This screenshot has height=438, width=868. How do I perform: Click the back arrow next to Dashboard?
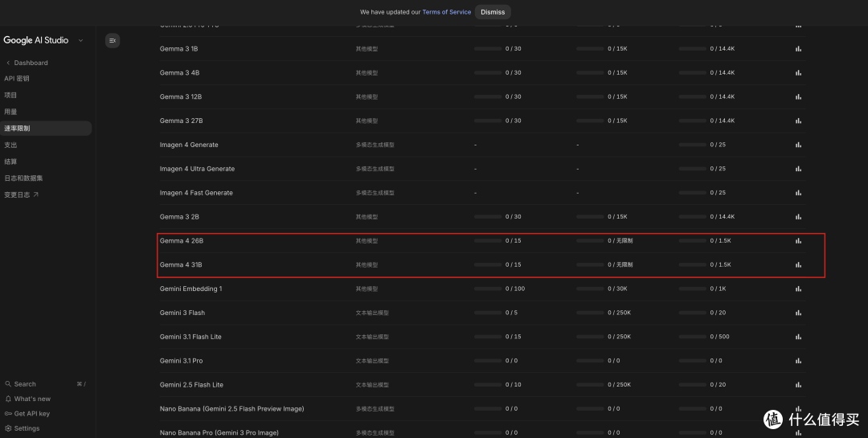point(8,63)
